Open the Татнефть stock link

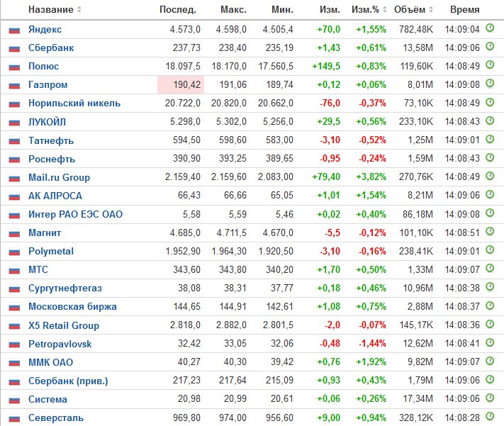coord(51,140)
